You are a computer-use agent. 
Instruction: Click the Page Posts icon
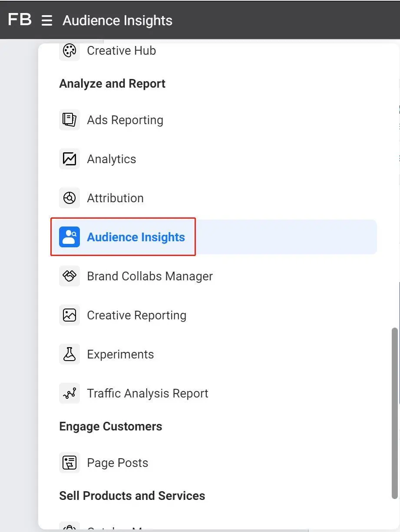tap(69, 463)
